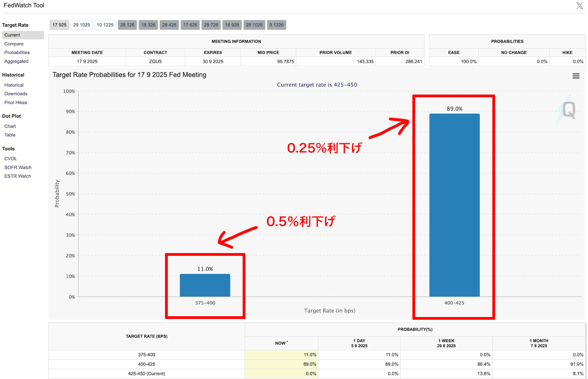Image resolution: width=588 pixels, height=379 pixels.
Task: Go to Probabilities in Target Rate section
Action: pos(17,53)
